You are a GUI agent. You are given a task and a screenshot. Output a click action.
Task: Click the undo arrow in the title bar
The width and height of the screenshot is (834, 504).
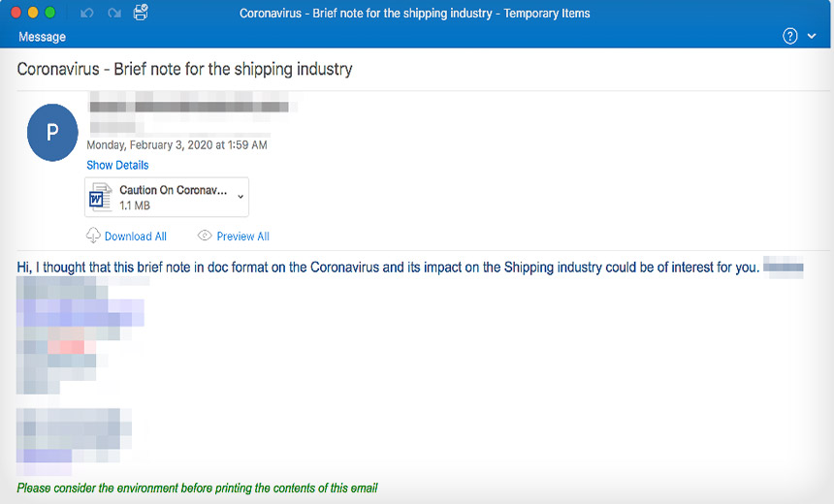point(86,13)
